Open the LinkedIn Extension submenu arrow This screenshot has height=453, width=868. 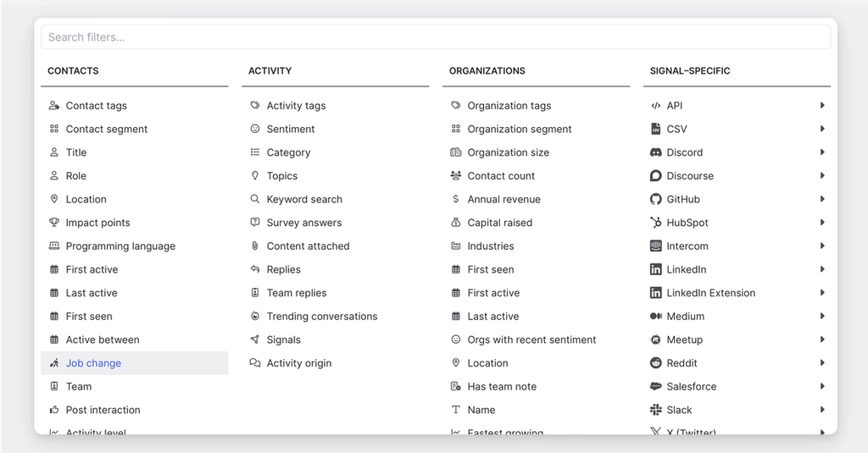click(x=822, y=293)
